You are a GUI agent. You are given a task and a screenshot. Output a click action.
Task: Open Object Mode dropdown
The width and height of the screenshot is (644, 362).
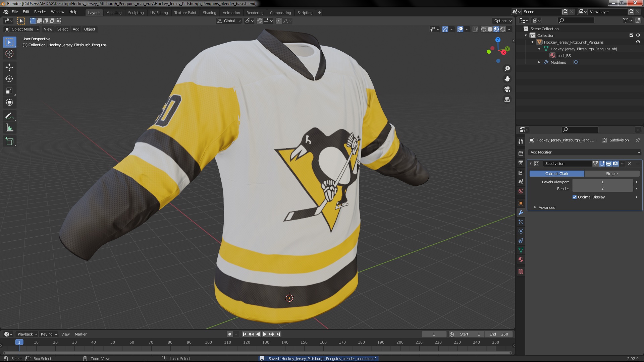[x=22, y=29]
